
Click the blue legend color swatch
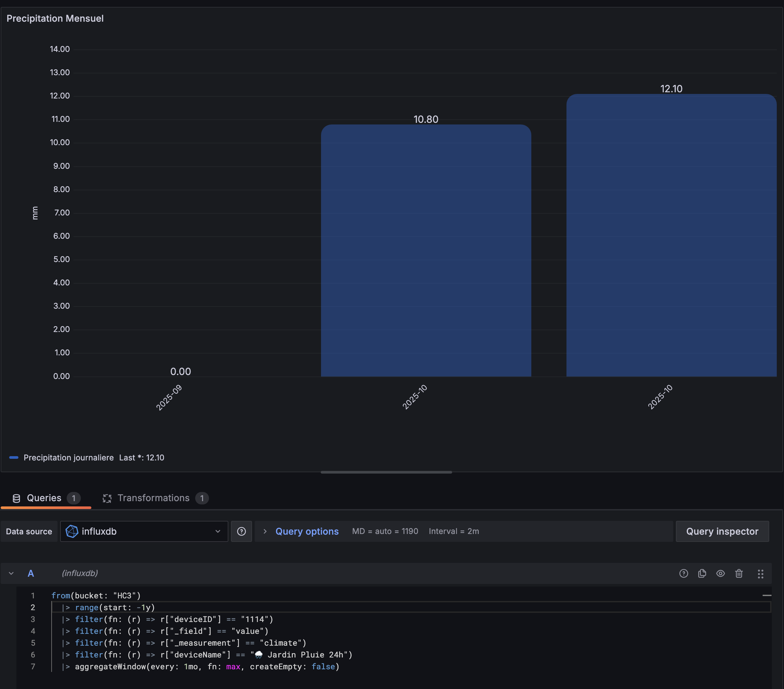coord(14,457)
